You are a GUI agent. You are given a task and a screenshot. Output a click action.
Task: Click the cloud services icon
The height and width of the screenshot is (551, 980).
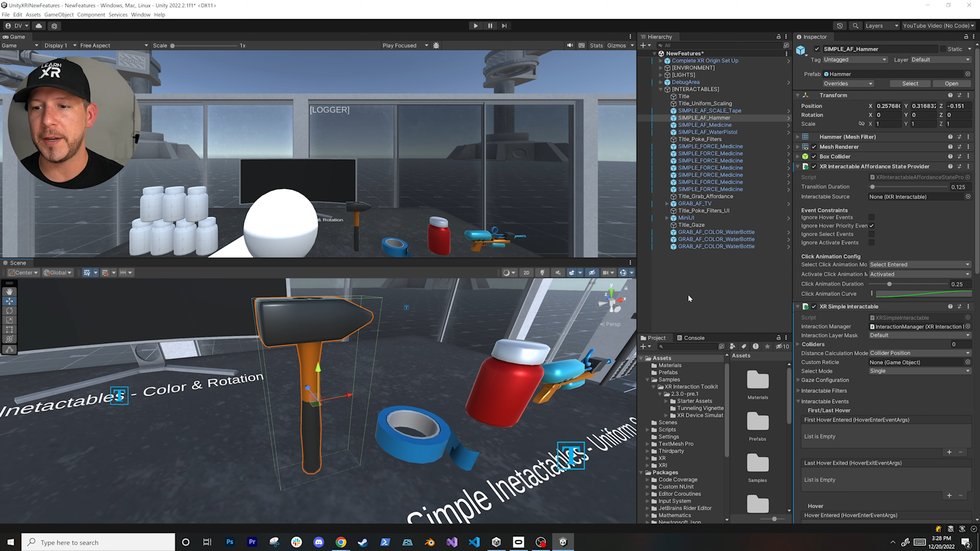tap(39, 26)
